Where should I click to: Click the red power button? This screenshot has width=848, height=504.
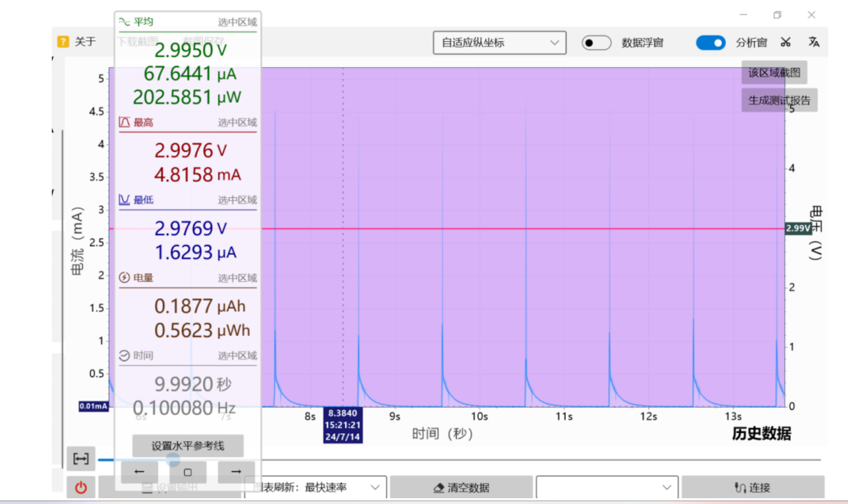tap(81, 488)
